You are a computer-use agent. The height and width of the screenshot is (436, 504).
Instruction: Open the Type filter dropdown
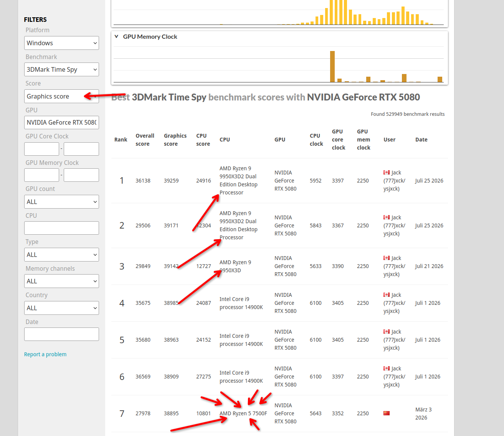[61, 255]
